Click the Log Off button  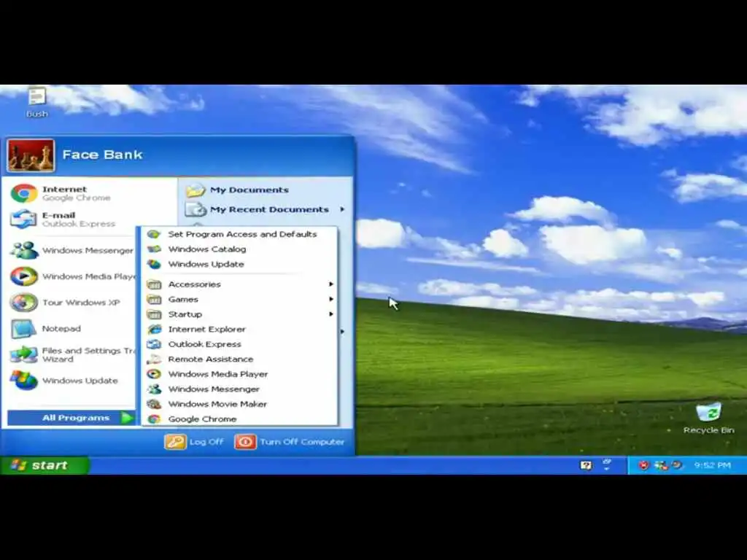(x=194, y=442)
